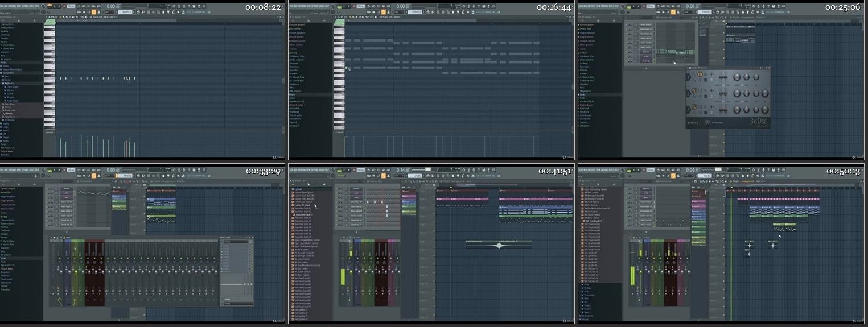Open the PATTERNS menu in the 00:08:22 frame
868x327 pixels.
(13, 6)
